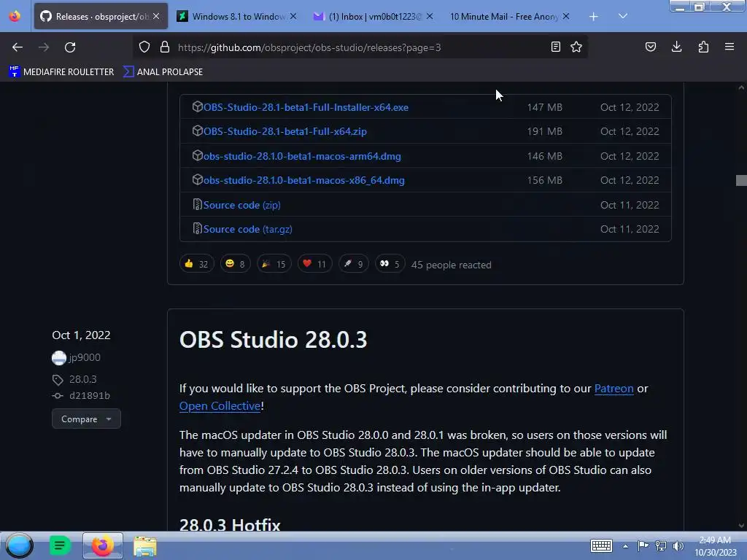Image resolution: width=747 pixels, height=560 pixels.
Task: Click Firefox icon on taskbar
Action: pyautogui.click(x=102, y=545)
